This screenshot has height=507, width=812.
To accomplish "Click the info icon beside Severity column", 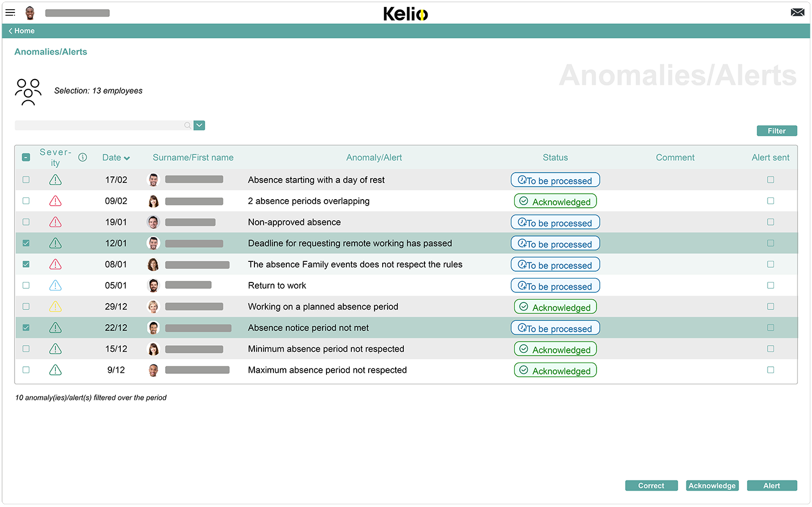I will [x=82, y=157].
